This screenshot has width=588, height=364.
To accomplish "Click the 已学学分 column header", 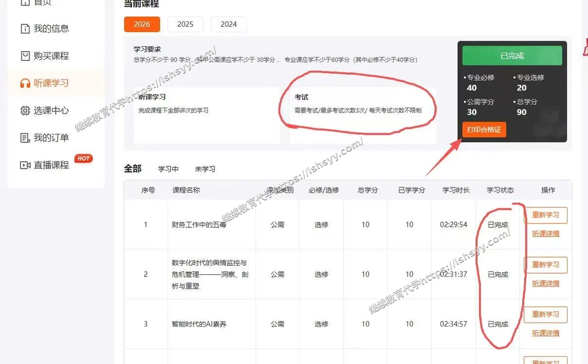I will pos(412,190).
